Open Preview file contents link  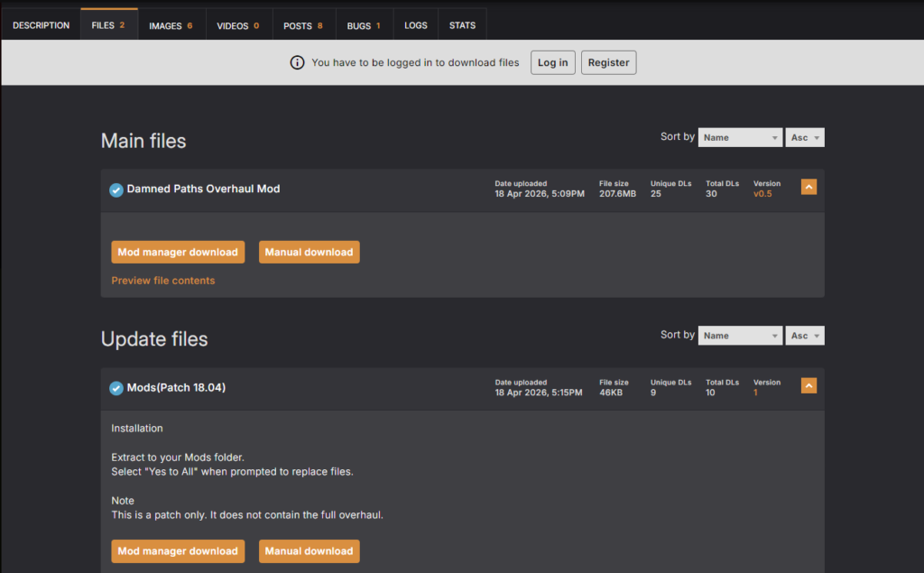tap(163, 281)
